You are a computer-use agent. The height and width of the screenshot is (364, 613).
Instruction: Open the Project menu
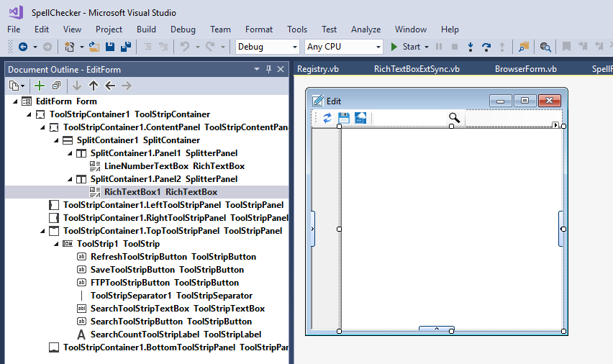click(x=109, y=29)
